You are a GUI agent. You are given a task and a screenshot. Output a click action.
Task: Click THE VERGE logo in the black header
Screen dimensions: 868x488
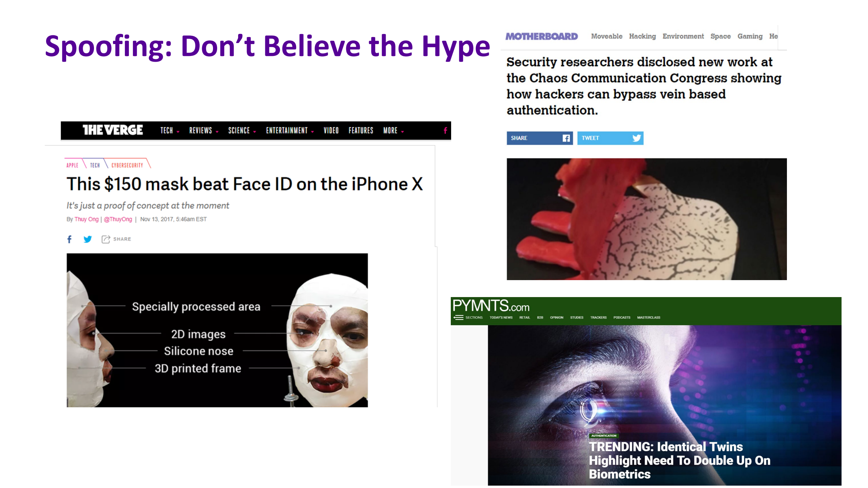click(112, 130)
